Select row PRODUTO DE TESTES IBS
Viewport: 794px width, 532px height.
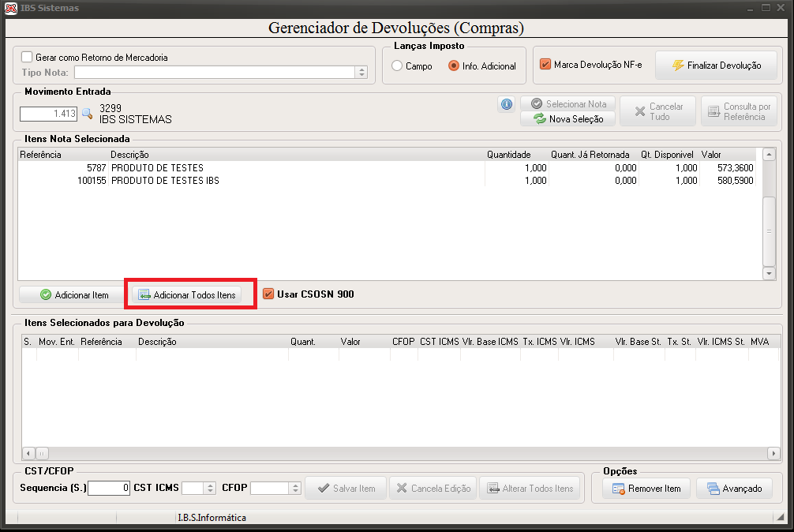[x=387, y=181]
